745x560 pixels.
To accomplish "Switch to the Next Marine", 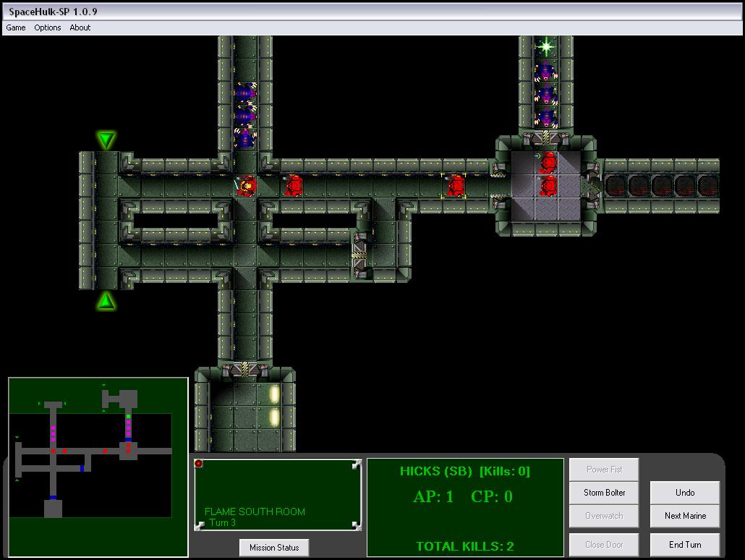I will tap(685, 516).
